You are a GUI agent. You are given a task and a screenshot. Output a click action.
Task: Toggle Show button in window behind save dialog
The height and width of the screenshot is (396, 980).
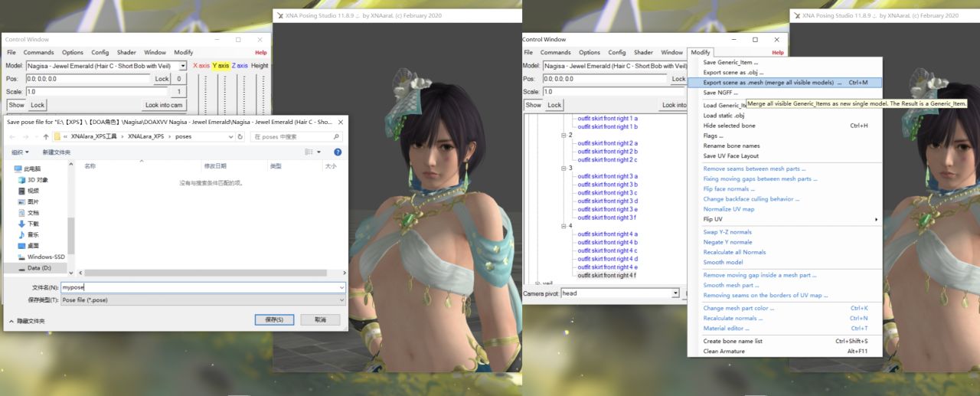click(16, 105)
